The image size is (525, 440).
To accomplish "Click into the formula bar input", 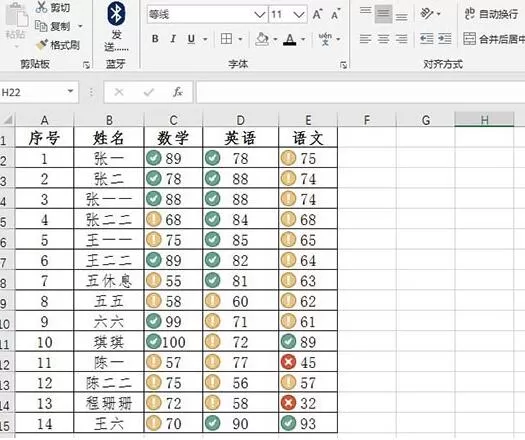I will pos(360,92).
